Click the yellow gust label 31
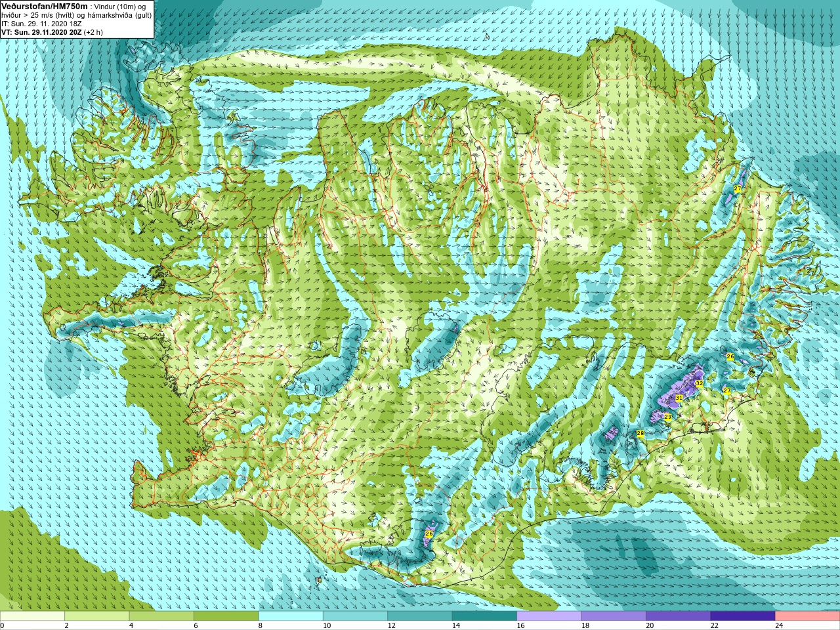The image size is (840, 630). point(679,398)
